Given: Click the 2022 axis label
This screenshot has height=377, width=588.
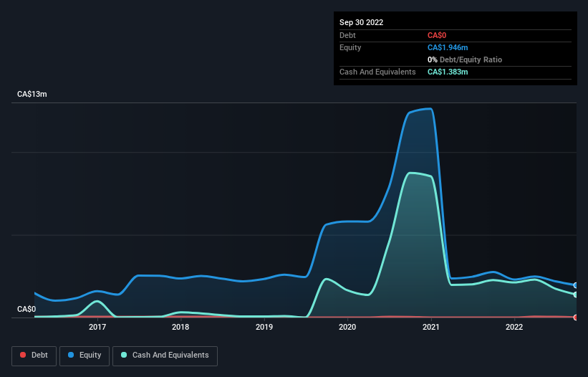Looking at the screenshot, I should click(514, 327).
